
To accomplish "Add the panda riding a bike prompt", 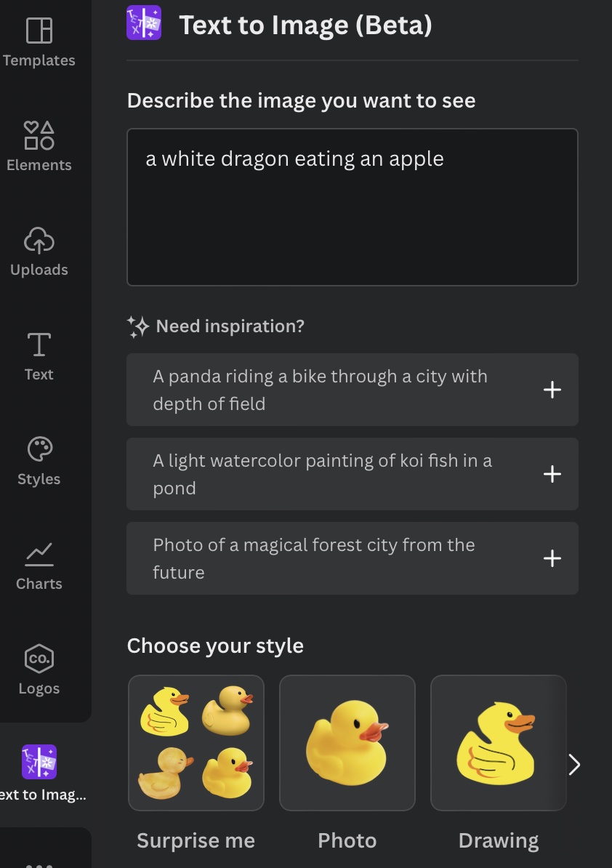I will (x=552, y=390).
